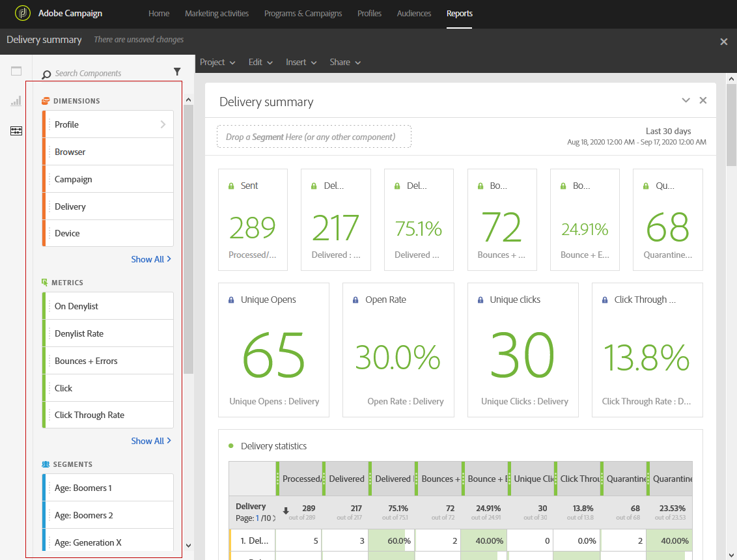Select the Components icon in left rail

coord(16,131)
